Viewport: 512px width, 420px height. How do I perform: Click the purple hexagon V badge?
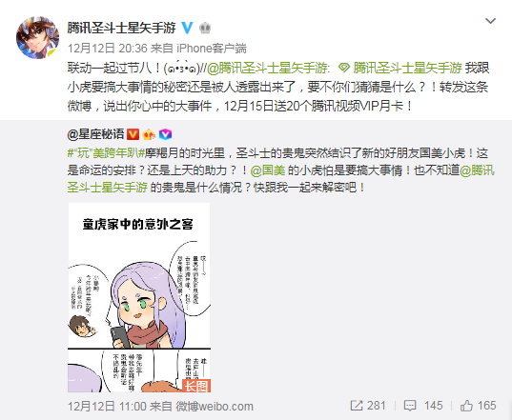165,134
